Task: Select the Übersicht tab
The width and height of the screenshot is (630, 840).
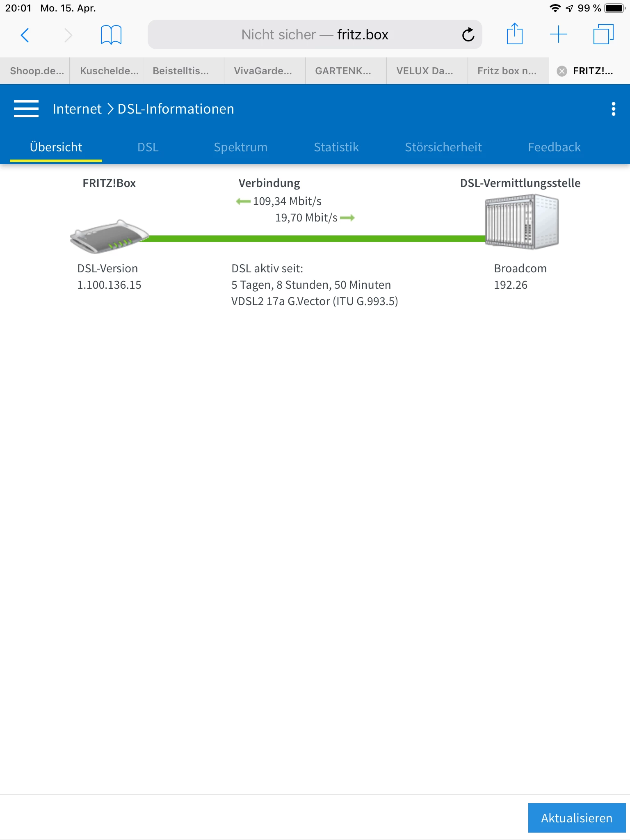Action: pyautogui.click(x=56, y=147)
